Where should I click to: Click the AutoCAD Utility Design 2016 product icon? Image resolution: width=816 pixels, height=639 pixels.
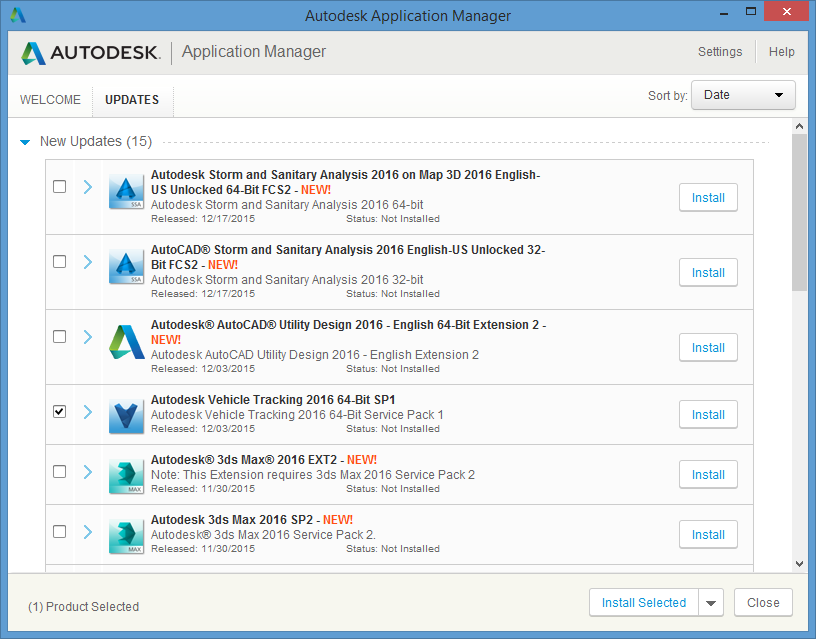click(126, 342)
